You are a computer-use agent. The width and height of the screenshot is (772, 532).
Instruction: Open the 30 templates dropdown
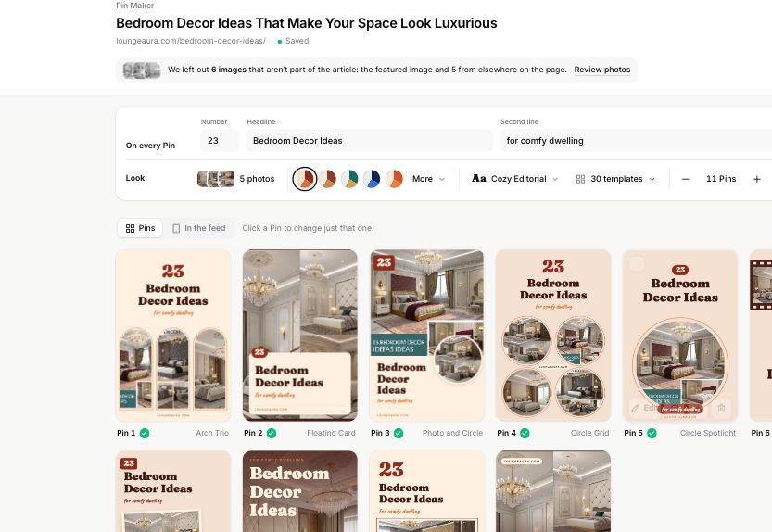(615, 179)
